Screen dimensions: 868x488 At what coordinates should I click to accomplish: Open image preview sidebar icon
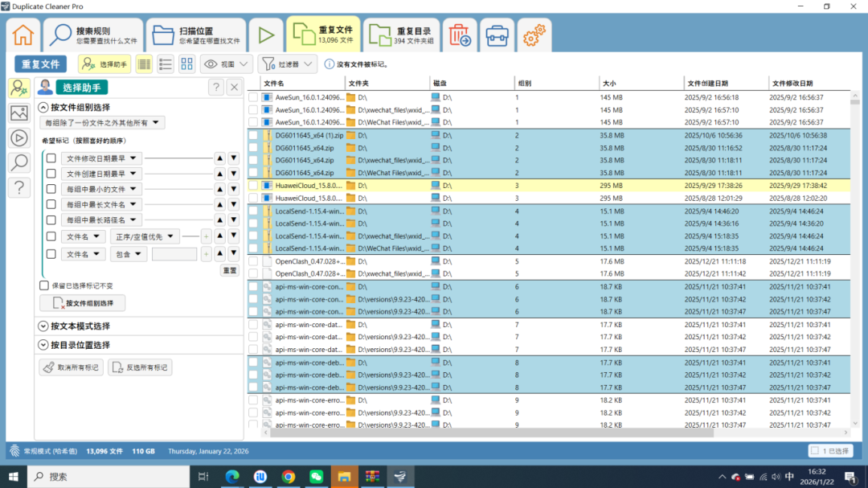coord(18,113)
